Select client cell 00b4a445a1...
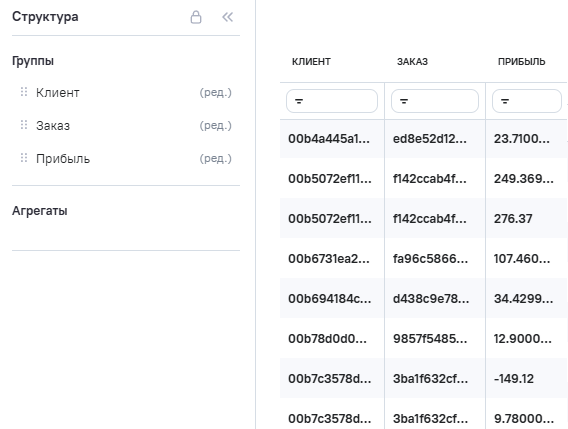Screen dimensions: 568x429 tap(329, 139)
